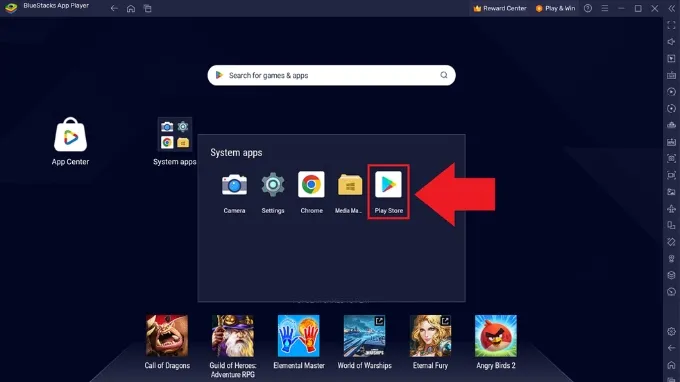The height and width of the screenshot is (382, 680).
Task: Click the circular sync icon in sidebar
Action: tap(671, 108)
